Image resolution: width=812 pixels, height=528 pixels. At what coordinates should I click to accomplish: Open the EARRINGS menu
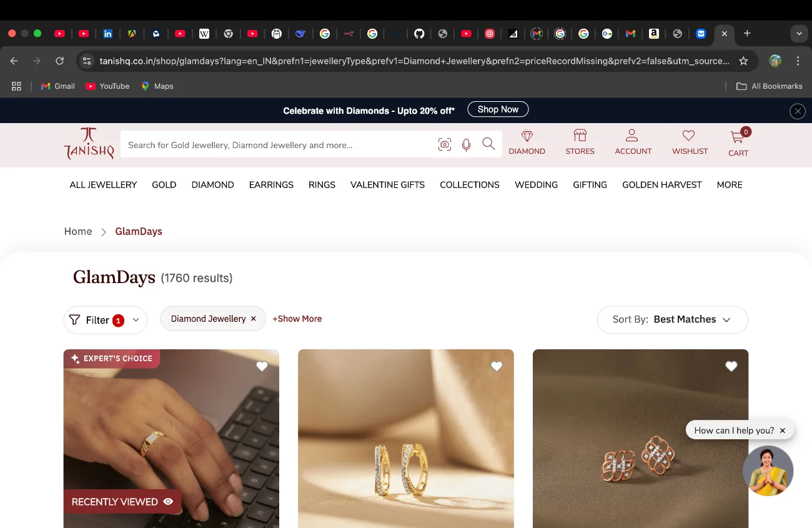point(271,185)
